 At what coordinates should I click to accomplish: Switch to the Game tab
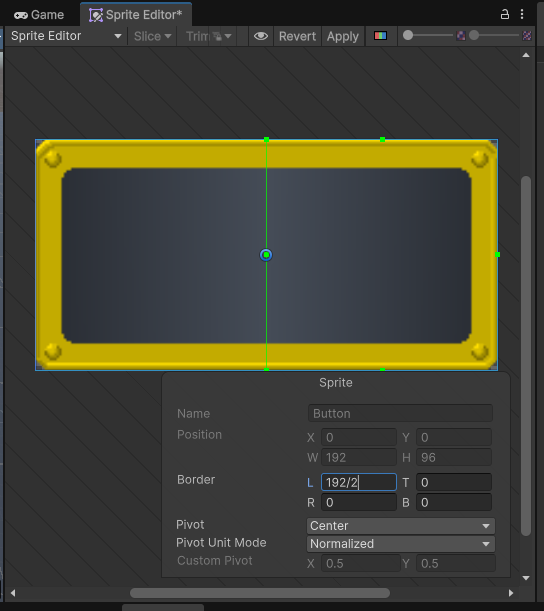[x=39, y=15]
